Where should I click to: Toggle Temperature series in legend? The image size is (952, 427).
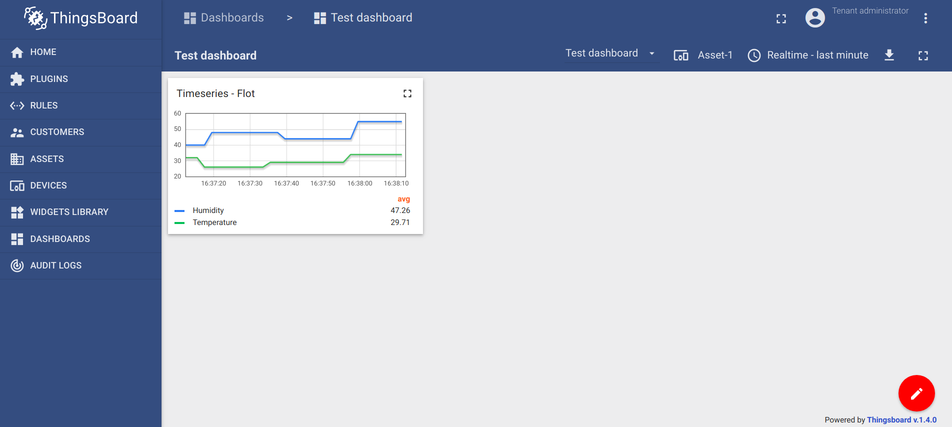215,222
